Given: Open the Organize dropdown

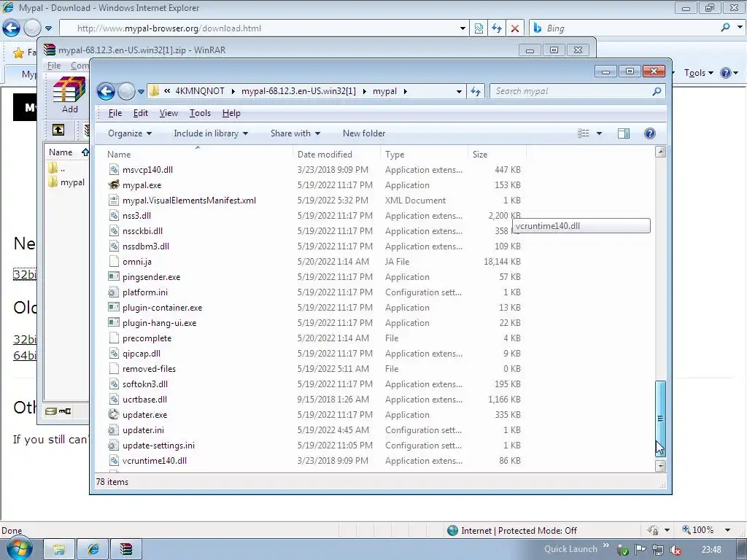Looking at the screenshot, I should [x=130, y=133].
